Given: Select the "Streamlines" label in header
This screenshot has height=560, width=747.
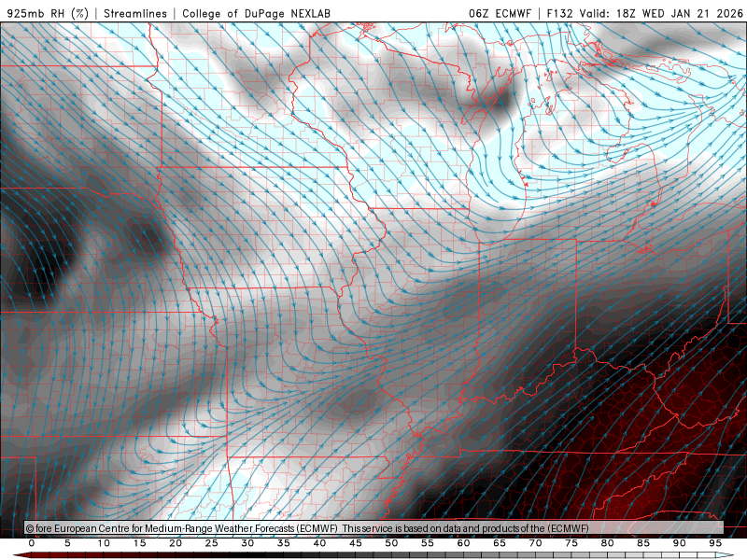Looking at the screenshot, I should coord(135,13).
